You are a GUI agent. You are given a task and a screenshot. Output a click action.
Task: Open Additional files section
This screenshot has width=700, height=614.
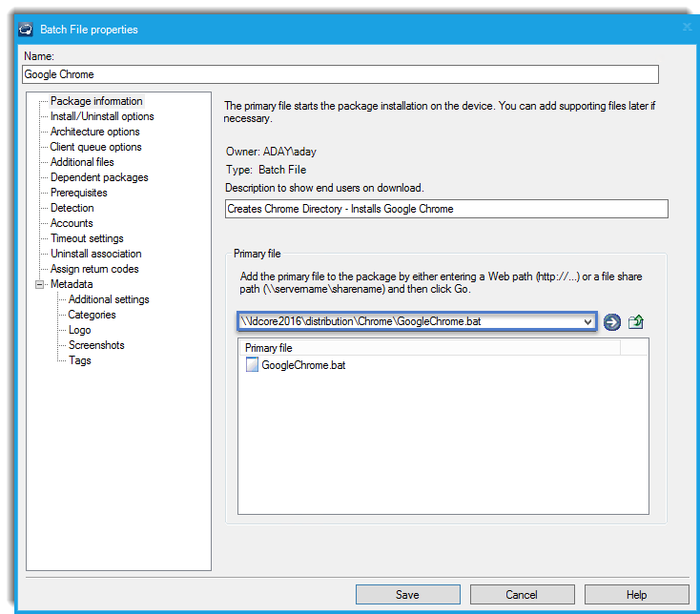(82, 162)
